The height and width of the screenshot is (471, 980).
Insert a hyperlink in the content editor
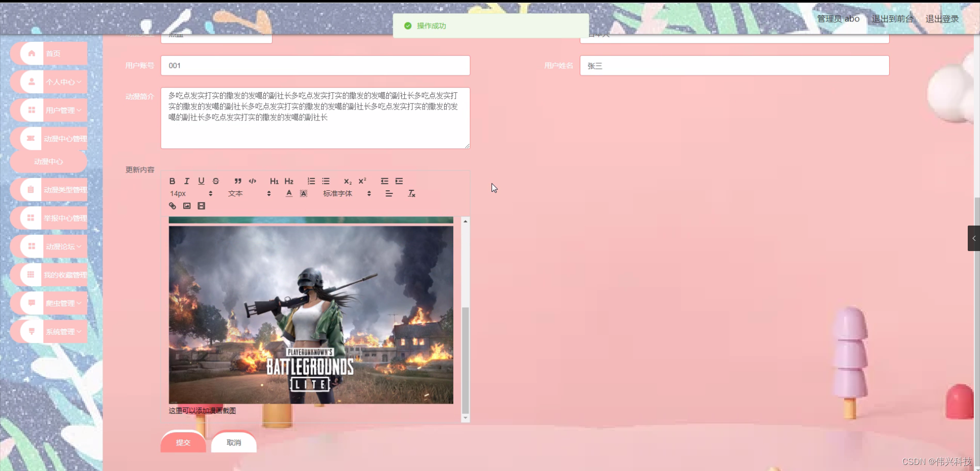click(172, 206)
